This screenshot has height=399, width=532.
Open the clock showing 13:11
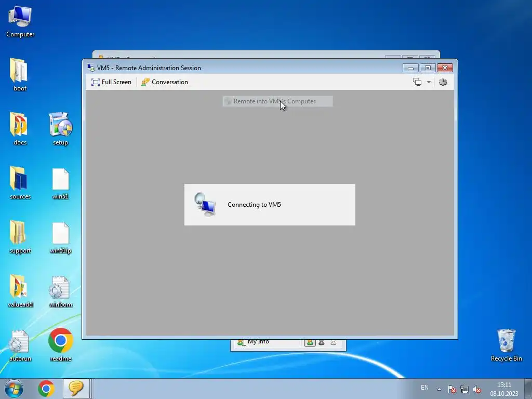pos(504,389)
